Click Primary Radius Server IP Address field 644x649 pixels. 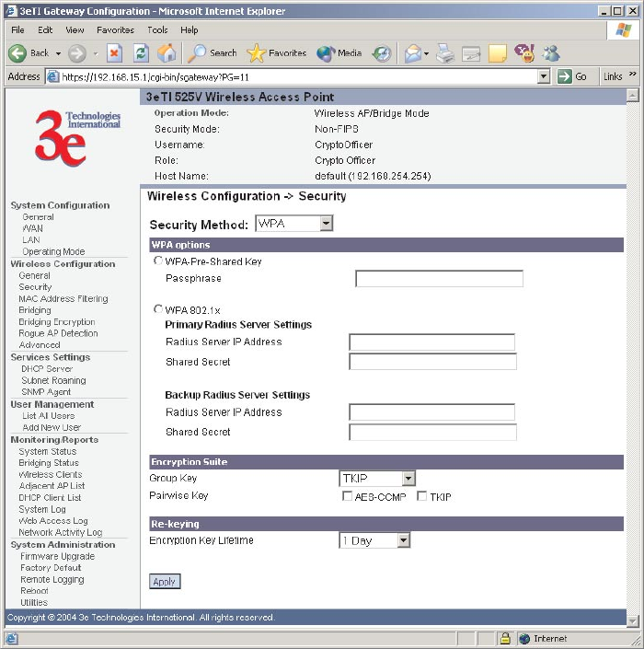(x=431, y=342)
